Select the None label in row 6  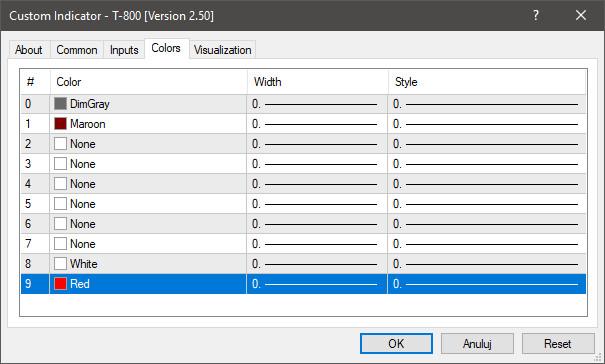(83, 223)
